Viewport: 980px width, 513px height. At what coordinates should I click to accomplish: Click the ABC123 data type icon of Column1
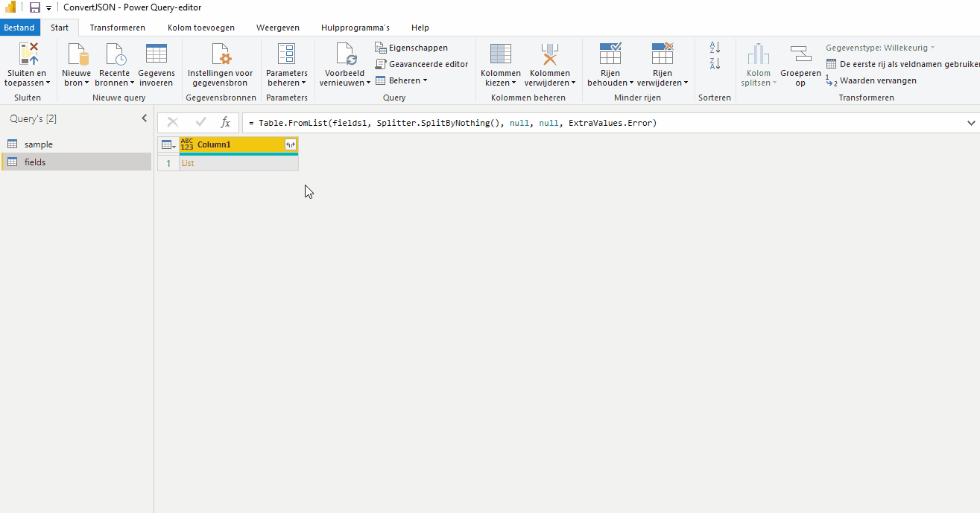coord(187,144)
